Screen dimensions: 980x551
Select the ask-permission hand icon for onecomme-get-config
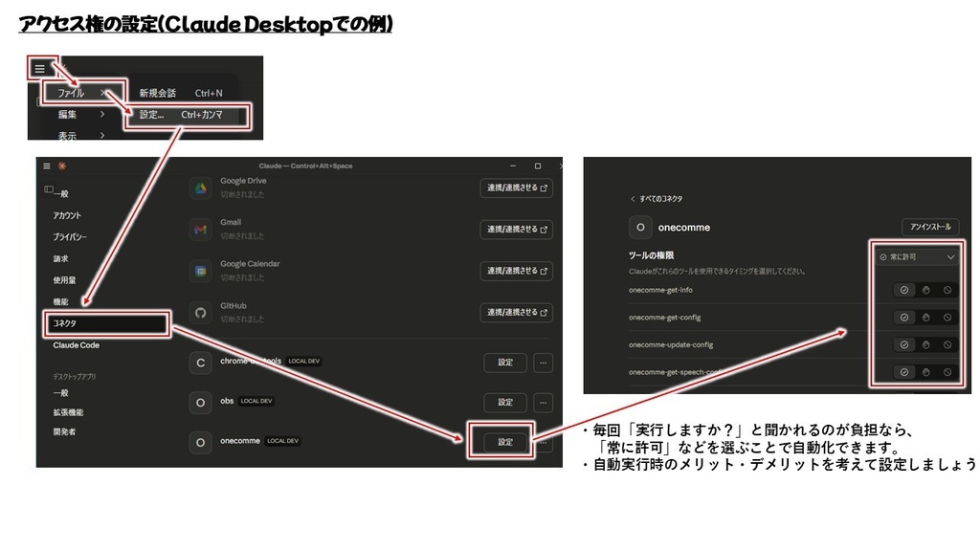(925, 318)
